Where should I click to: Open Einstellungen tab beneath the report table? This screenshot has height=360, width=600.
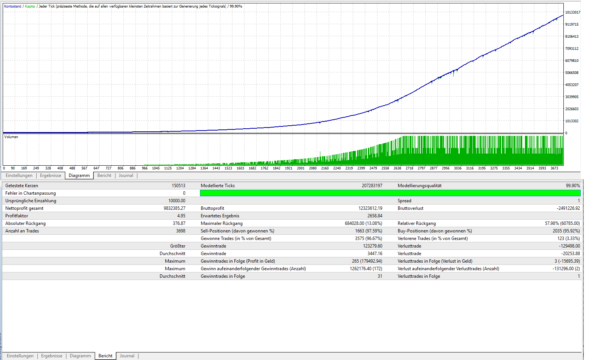pyautogui.click(x=20, y=356)
